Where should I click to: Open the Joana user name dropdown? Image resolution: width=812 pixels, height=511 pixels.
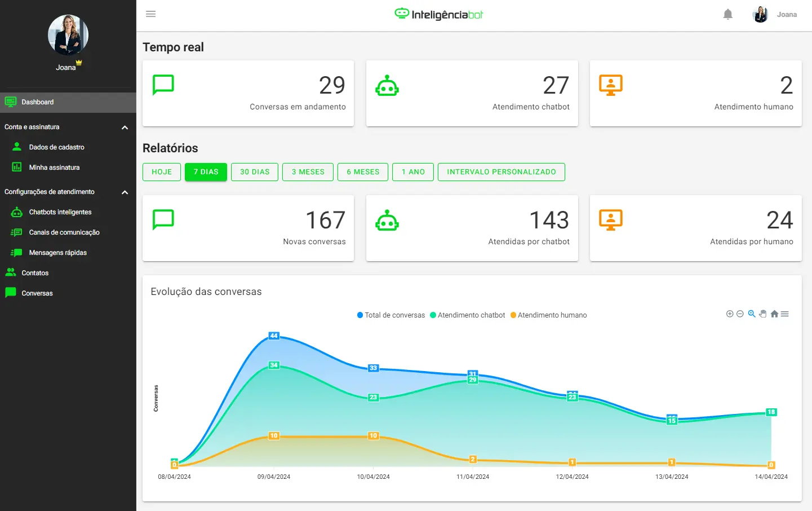[787, 15]
